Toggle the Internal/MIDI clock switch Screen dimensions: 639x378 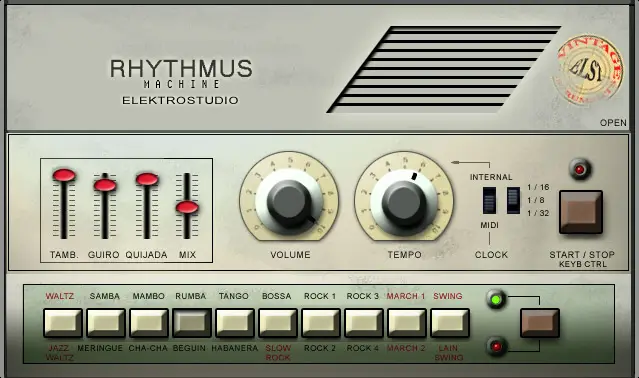(489, 200)
